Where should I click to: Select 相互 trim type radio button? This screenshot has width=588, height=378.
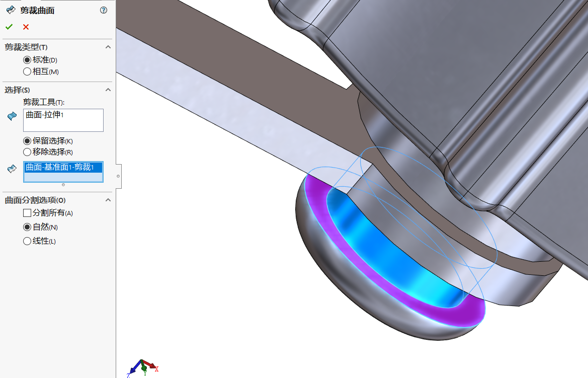[x=27, y=71]
